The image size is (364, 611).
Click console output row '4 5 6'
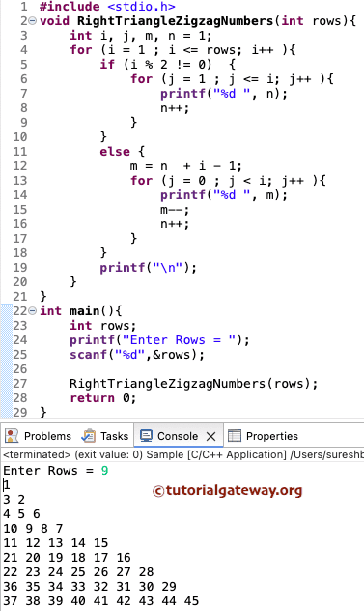(21, 514)
